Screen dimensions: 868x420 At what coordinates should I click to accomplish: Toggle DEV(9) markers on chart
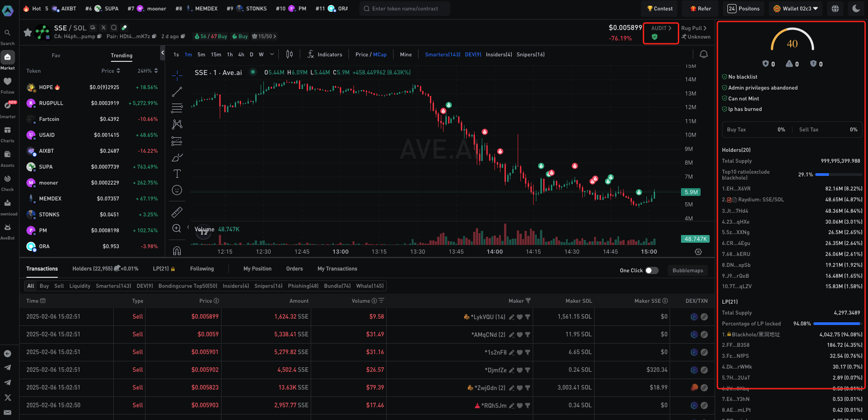pos(473,55)
